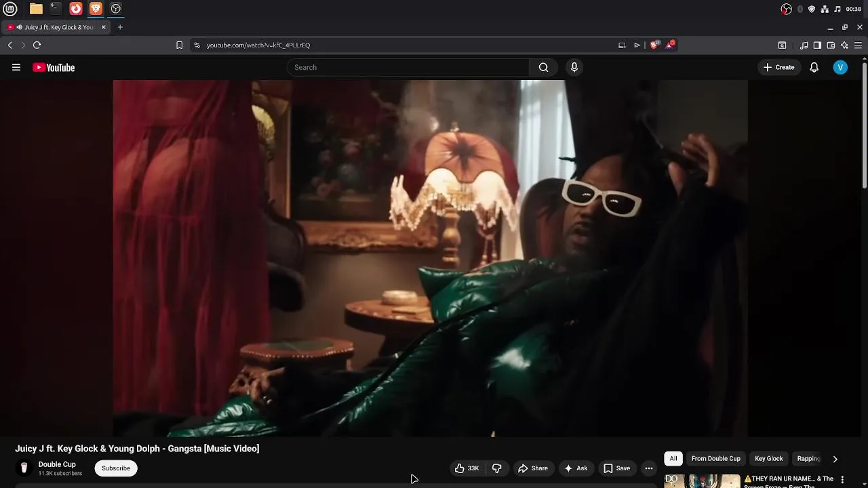Show the panel clock calendar
Image resolution: width=868 pixels, height=488 pixels.
pyautogui.click(x=854, y=9)
